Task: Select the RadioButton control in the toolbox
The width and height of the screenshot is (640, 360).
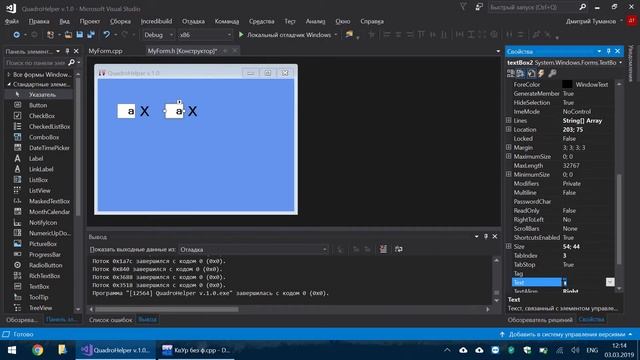Action: point(45,265)
